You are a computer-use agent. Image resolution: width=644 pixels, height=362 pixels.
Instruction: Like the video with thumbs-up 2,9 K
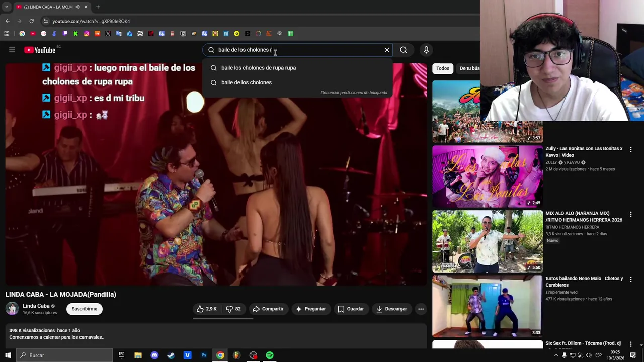coord(207,309)
